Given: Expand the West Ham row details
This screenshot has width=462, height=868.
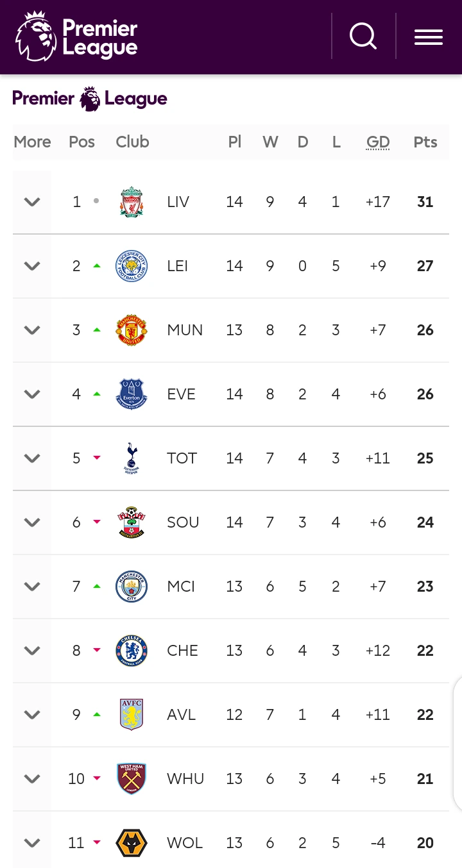Looking at the screenshot, I should 32,779.
